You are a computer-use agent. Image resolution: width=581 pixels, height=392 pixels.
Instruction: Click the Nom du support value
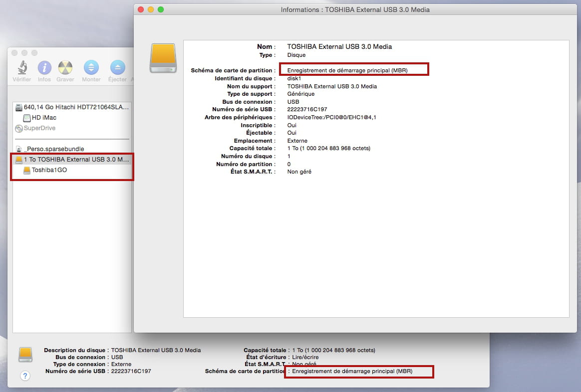[x=332, y=86]
